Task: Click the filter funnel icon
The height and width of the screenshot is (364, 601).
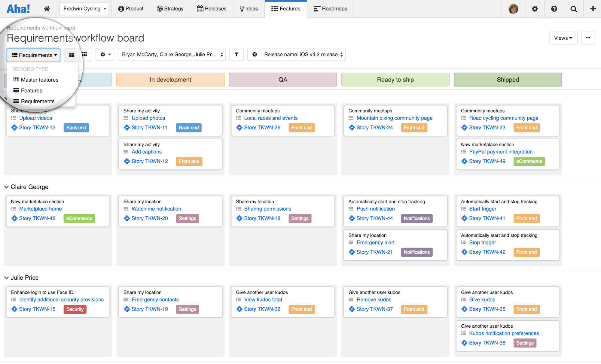Action: (236, 55)
